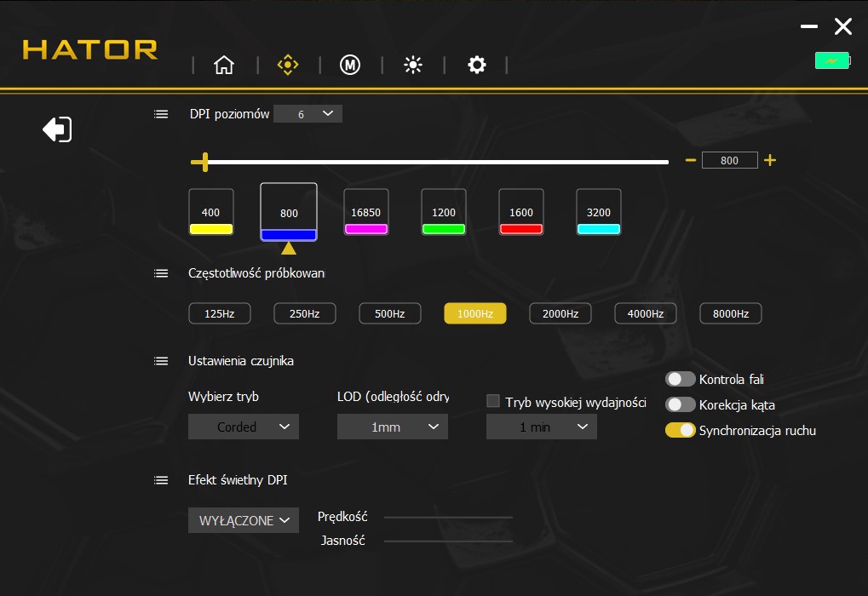The image size is (868, 596).
Task: Click the back/exit arrow icon
Action: [x=57, y=129]
